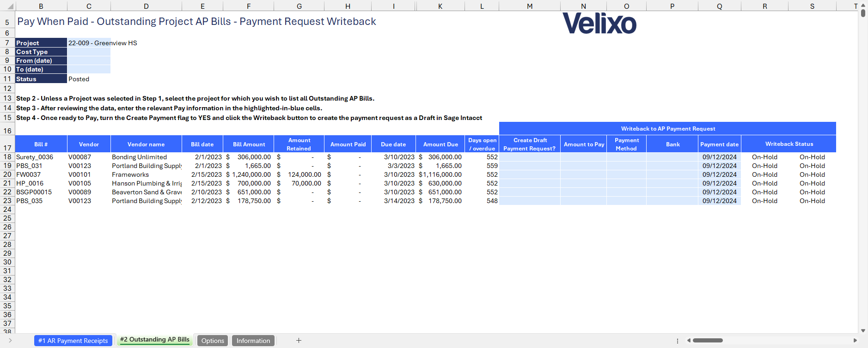Select amount retained 124,000.00
Image resolution: width=868 pixels, height=348 pixels.
(x=299, y=174)
